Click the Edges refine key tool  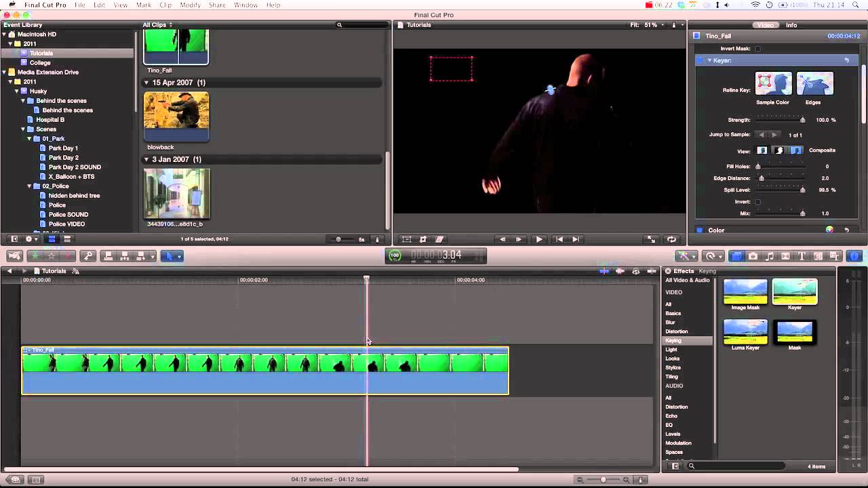(x=814, y=83)
